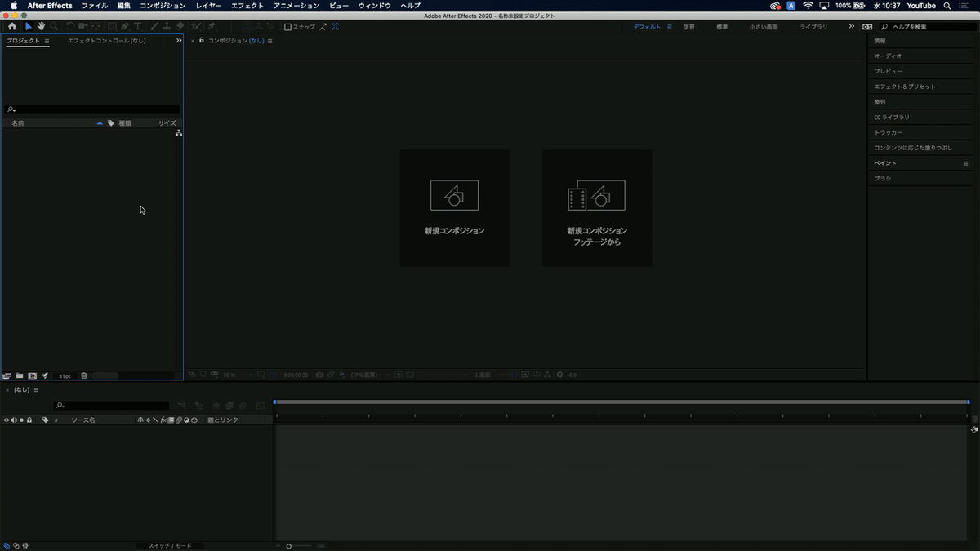Toggle the lock icon on コンポジション tab
Viewport: 980px width, 551px height.
click(x=202, y=40)
